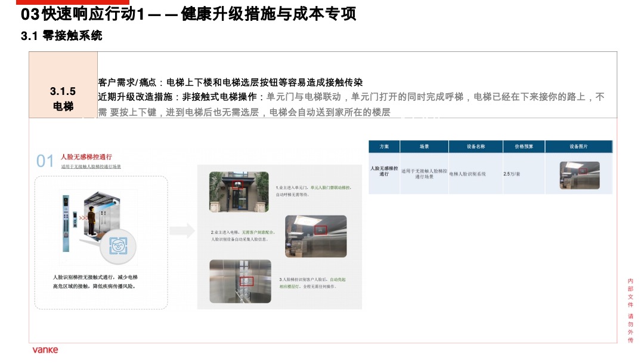The height and width of the screenshot is (363, 644).
Task: Click the vanke logo at bottom left
Action: (x=45, y=350)
